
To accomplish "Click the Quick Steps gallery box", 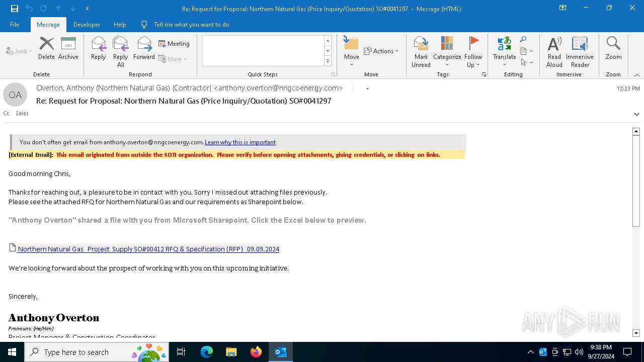I will [263, 50].
